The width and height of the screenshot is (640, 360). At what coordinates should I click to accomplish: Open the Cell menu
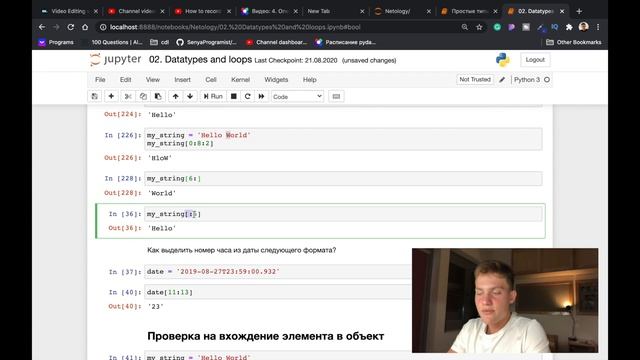click(211, 80)
